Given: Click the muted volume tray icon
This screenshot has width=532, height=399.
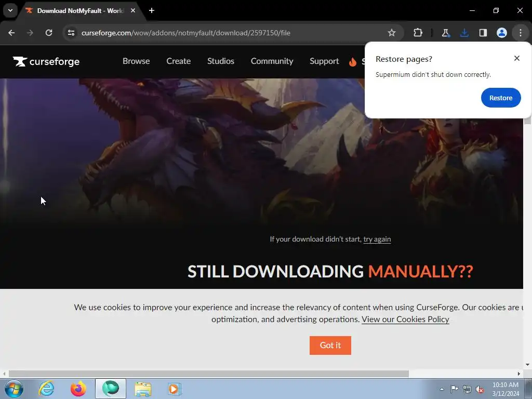Looking at the screenshot, I should (480, 389).
